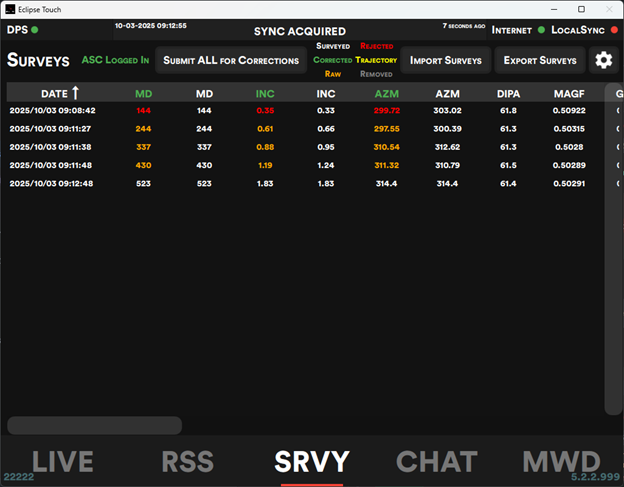Click the Export Surveys button
Image resolution: width=624 pixels, height=487 pixels.
540,60
